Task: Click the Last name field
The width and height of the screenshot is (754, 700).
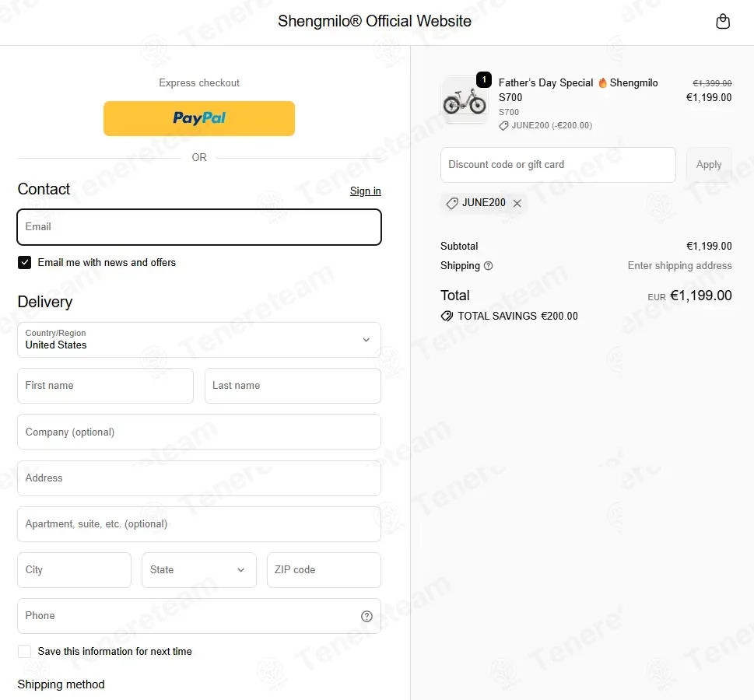Action: [x=293, y=386]
